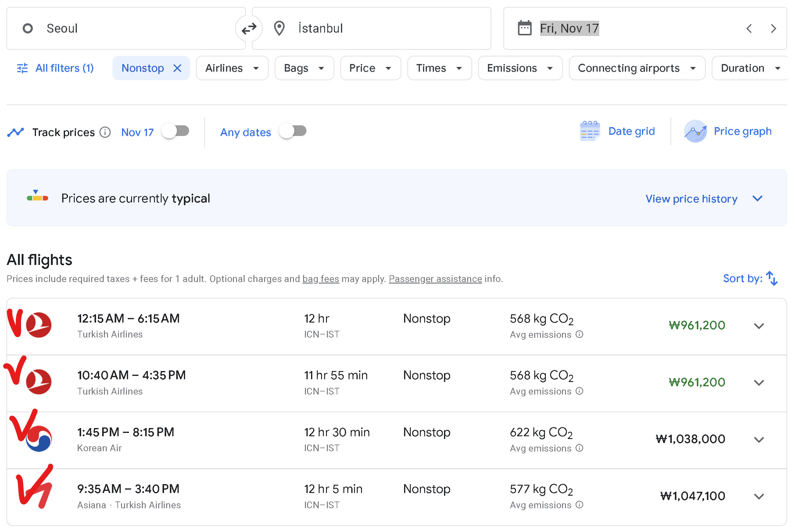
Task: Click the Any dates label
Action: click(x=246, y=132)
